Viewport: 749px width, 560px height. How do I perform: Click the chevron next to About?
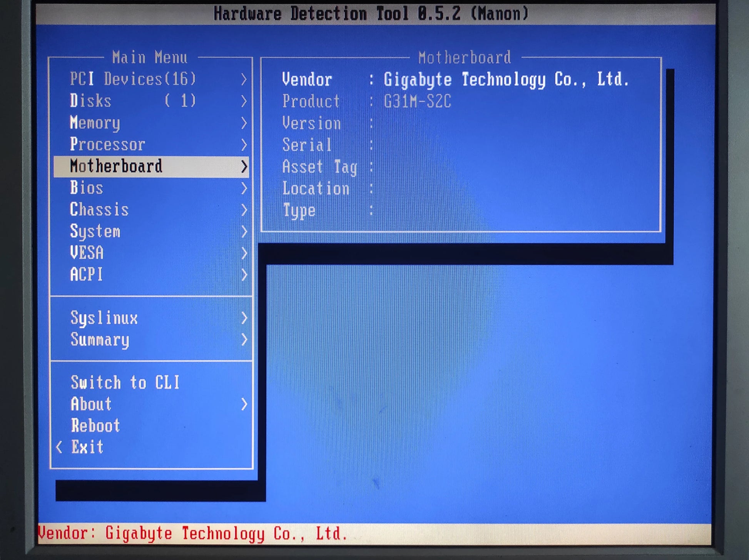coord(244,404)
